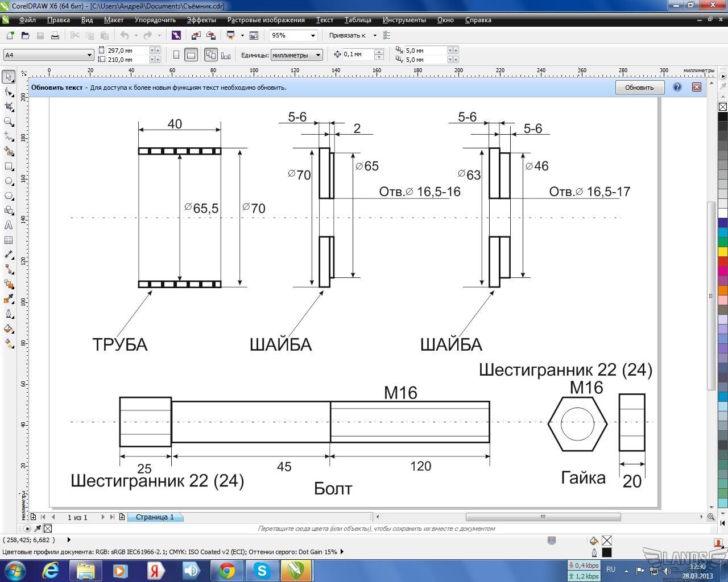The height and width of the screenshot is (582, 728).
Task: Switch page to landscape orientation
Action: tap(191, 55)
